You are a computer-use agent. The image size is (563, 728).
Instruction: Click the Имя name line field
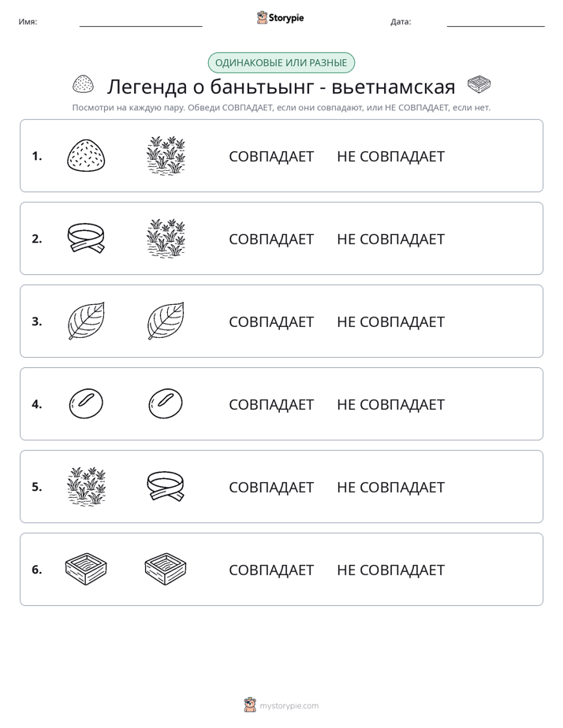(140, 22)
